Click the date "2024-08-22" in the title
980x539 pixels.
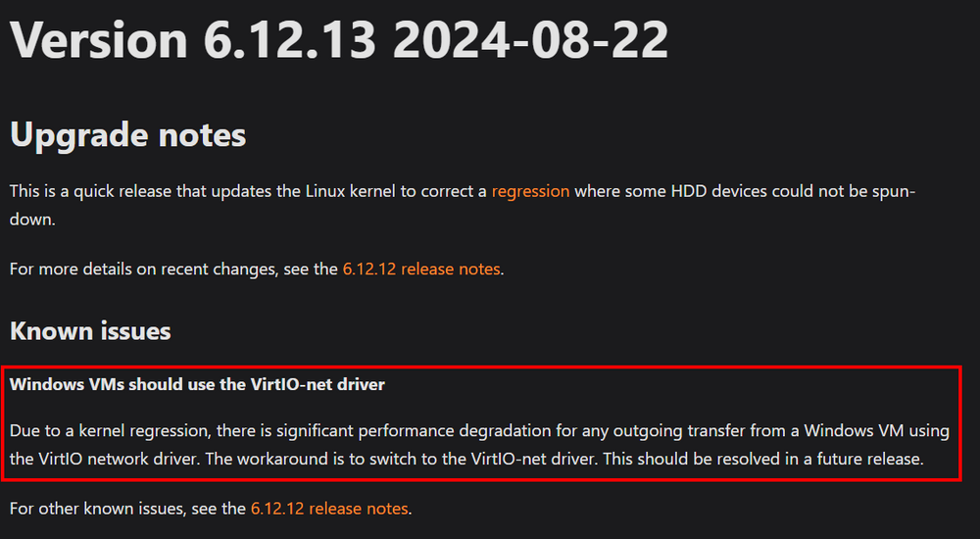pos(530,39)
